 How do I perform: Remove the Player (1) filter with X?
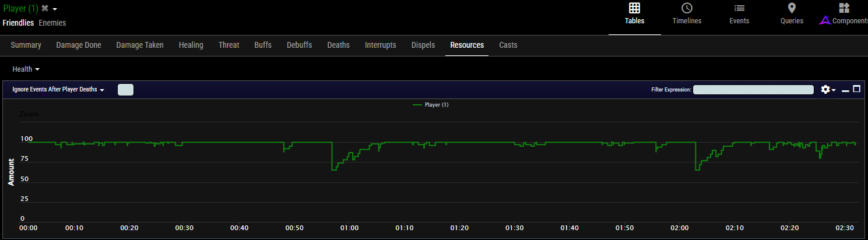[44, 8]
